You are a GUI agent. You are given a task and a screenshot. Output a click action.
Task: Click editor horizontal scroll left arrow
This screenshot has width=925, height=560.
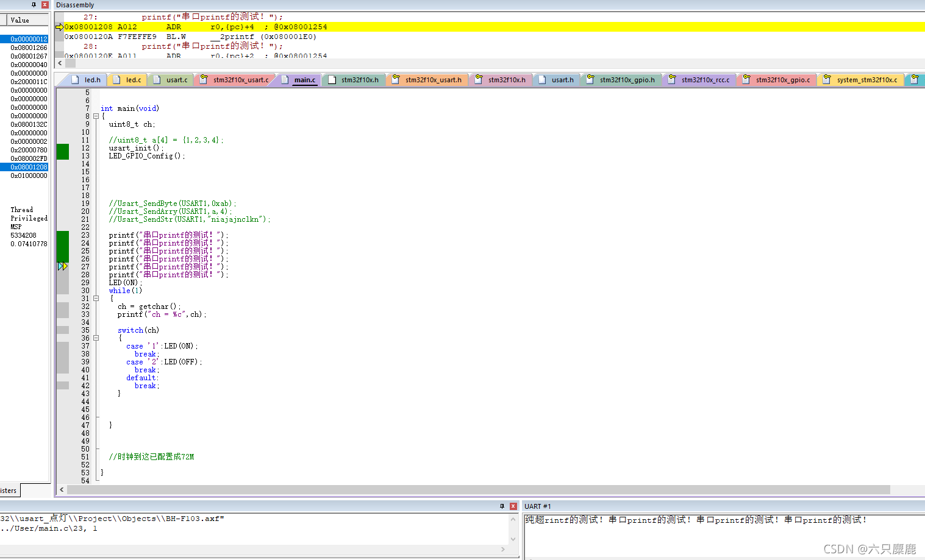coord(62,489)
